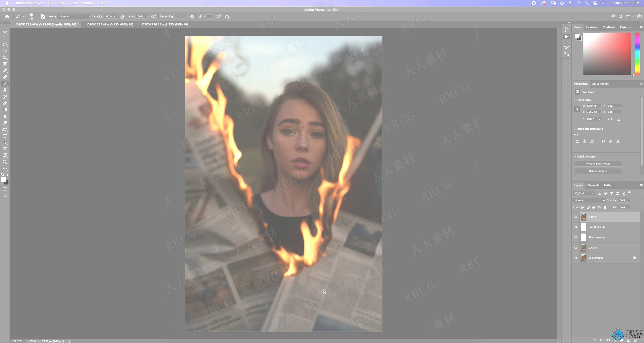644x343 pixels.
Task: Click the Select Subject button
Action: [x=598, y=171]
